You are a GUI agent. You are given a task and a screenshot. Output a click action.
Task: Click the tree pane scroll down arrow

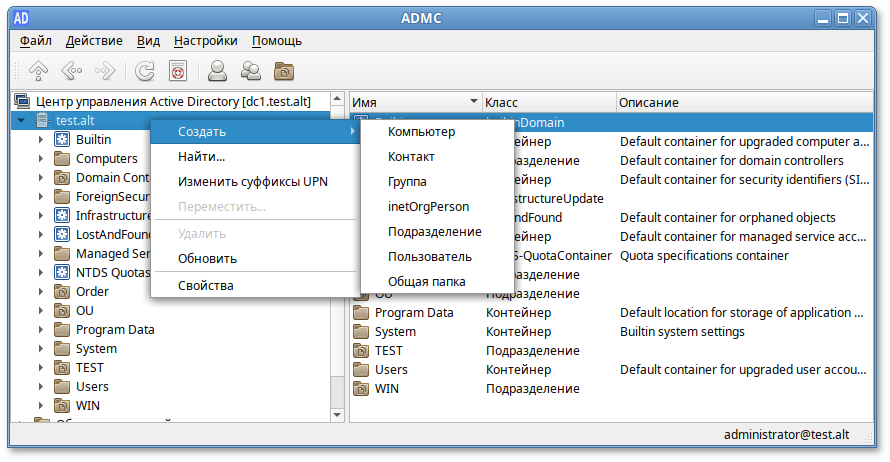[337, 415]
